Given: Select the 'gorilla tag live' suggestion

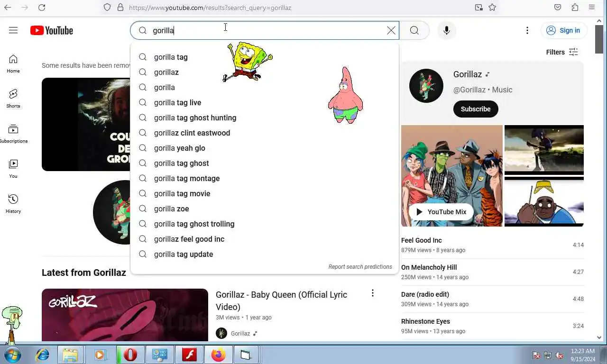Looking at the screenshot, I should point(265,102).
